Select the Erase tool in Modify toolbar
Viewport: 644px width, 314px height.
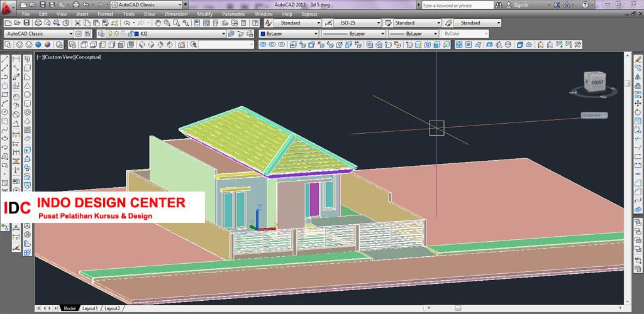coord(638,60)
